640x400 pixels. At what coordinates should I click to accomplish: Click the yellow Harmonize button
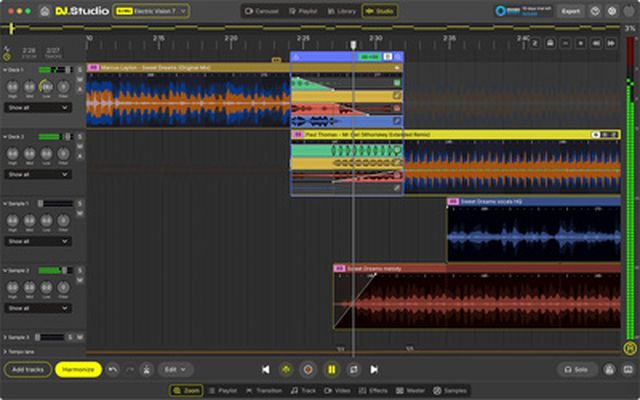click(78, 370)
